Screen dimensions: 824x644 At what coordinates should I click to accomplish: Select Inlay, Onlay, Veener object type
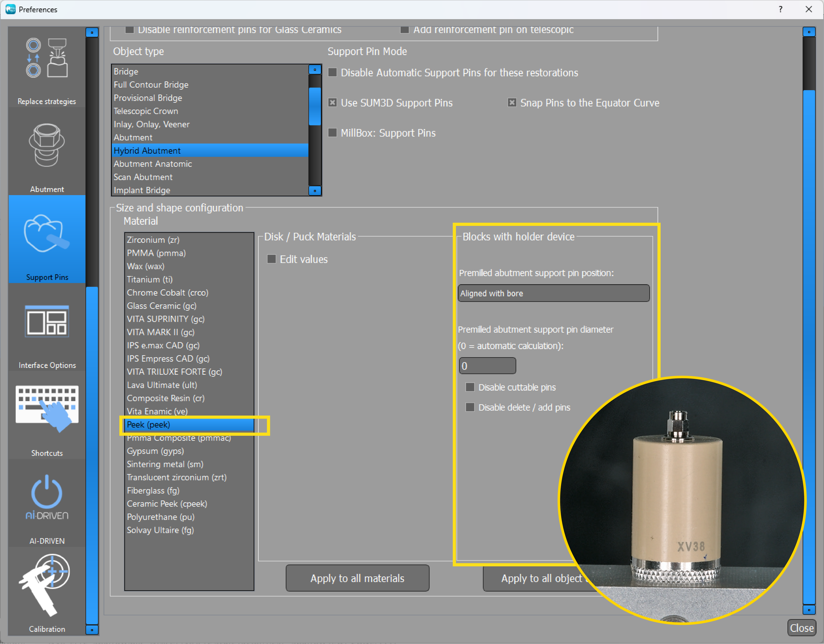click(x=210, y=124)
